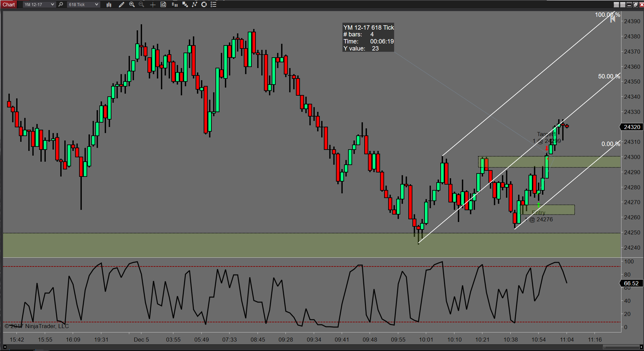The height and width of the screenshot is (351, 644).
Task: Click the horizontal scrollbar left arrow
Action: (5, 347)
